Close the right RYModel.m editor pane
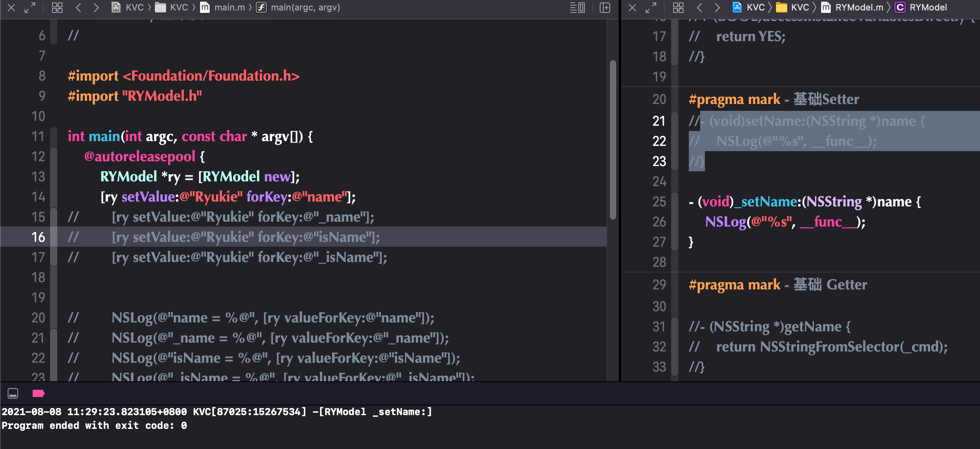 tap(632, 8)
